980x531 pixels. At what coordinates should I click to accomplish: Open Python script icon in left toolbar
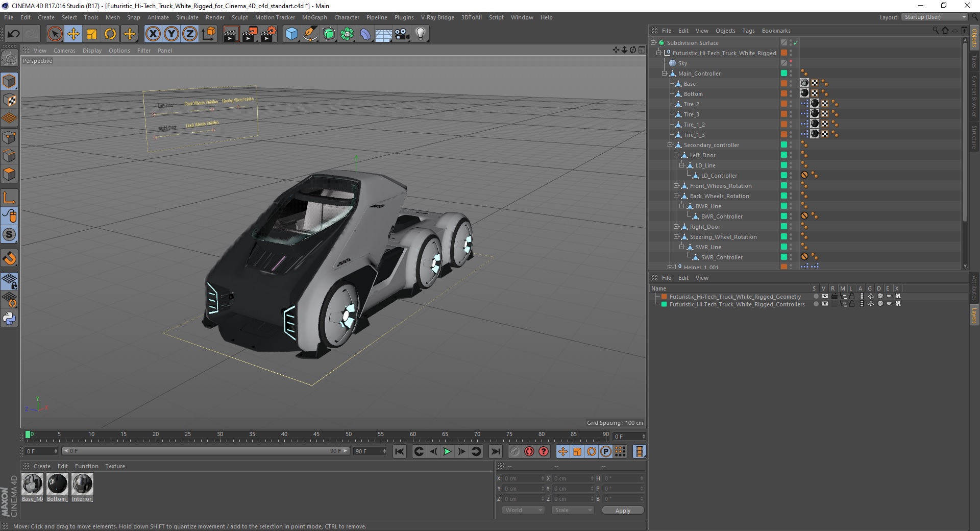[x=9, y=319]
